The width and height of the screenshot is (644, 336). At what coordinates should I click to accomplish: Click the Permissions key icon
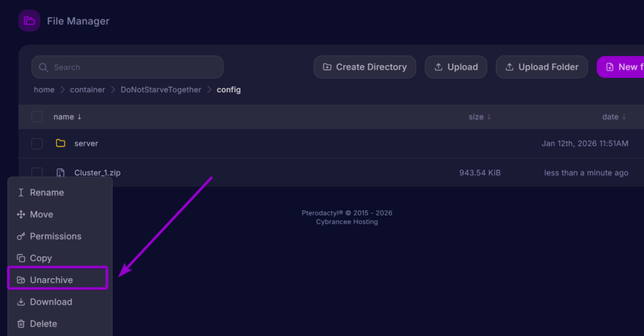pyautogui.click(x=21, y=237)
